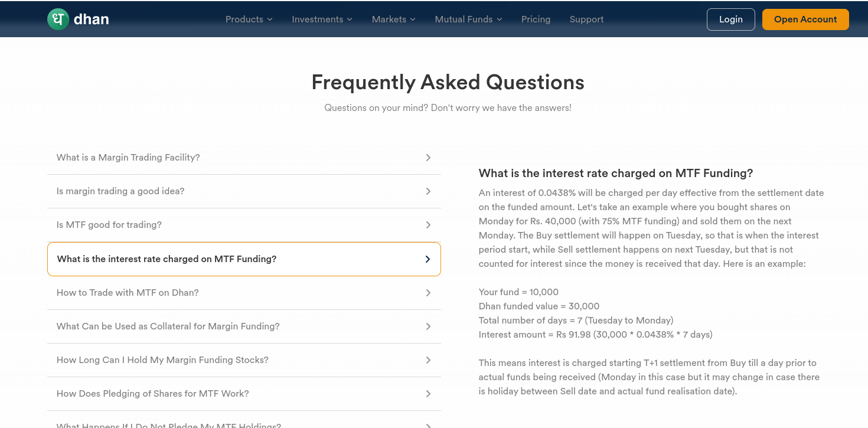Image resolution: width=868 pixels, height=428 pixels.
Task: Click chevron next to 'Is MTF good for trading?'
Action: 428,225
